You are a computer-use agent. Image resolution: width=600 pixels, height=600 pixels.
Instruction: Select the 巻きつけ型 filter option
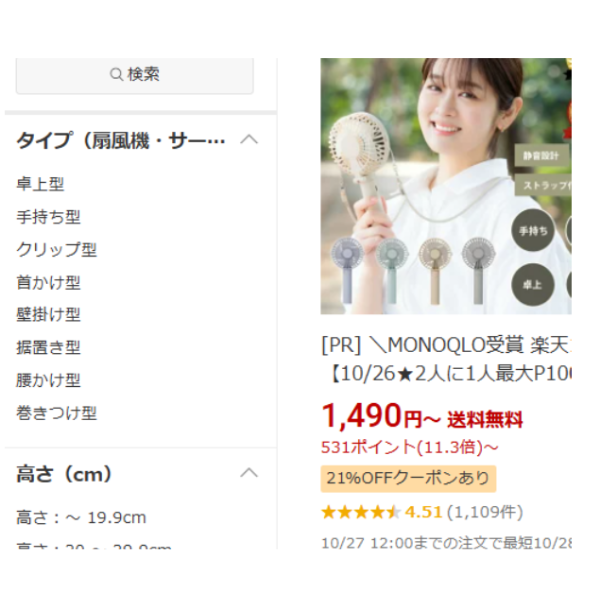56,413
